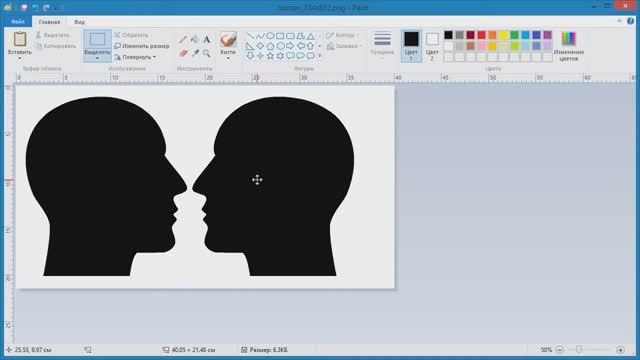The width and height of the screenshot is (640, 360).
Task: Choose the Left arrow shape
Action: point(300,46)
